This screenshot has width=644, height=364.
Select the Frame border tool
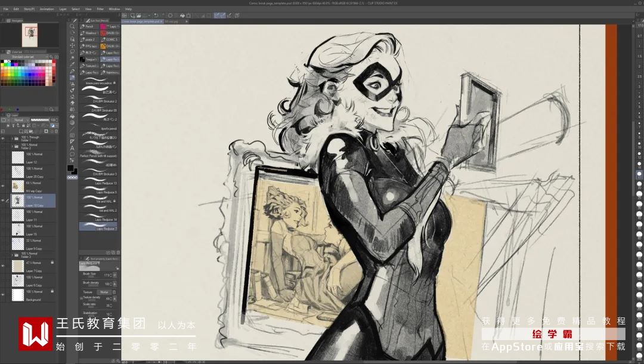click(x=72, y=135)
